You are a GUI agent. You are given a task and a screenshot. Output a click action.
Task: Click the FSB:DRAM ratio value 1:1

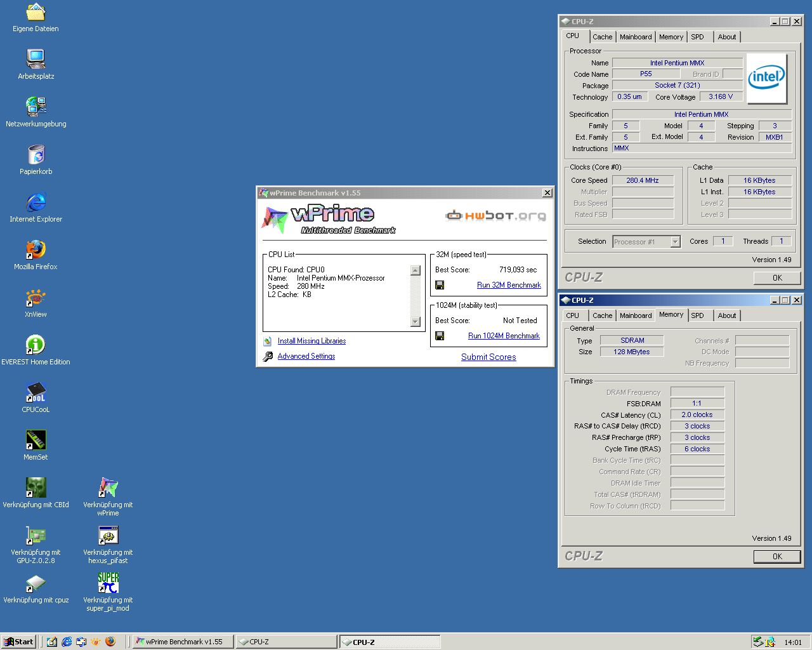click(697, 403)
